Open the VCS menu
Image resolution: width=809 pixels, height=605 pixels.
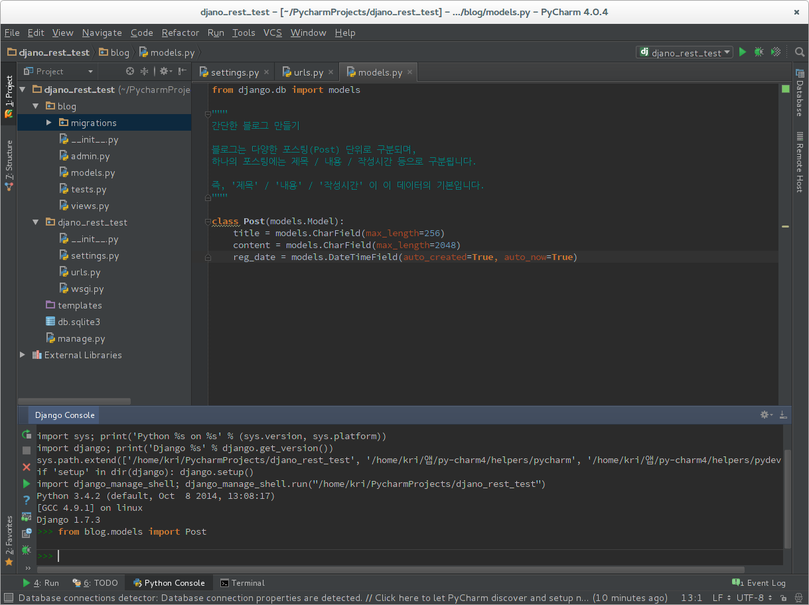[x=272, y=32]
